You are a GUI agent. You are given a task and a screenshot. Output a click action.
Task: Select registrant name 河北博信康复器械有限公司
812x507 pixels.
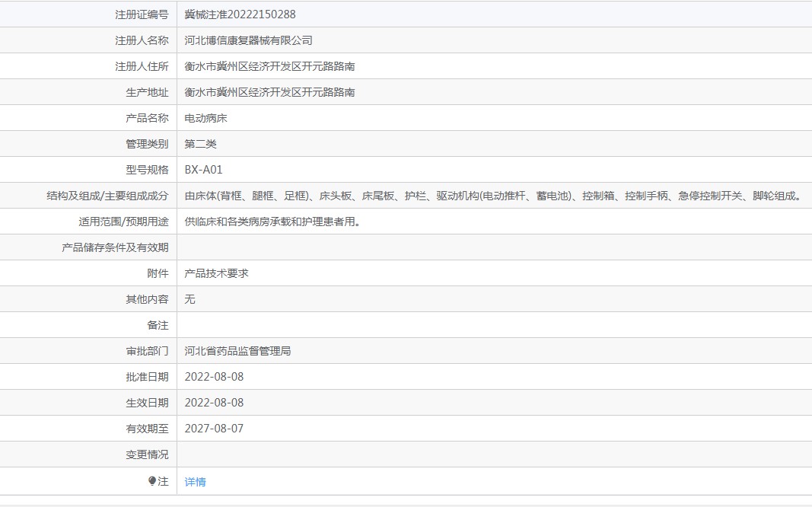click(x=249, y=40)
